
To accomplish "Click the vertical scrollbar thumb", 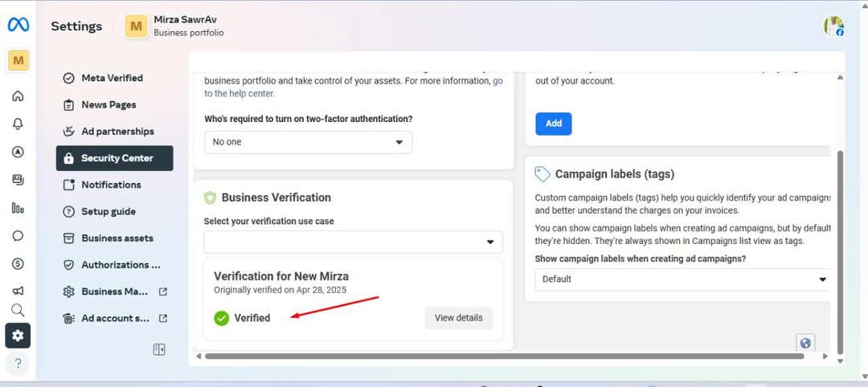I will (x=841, y=251).
